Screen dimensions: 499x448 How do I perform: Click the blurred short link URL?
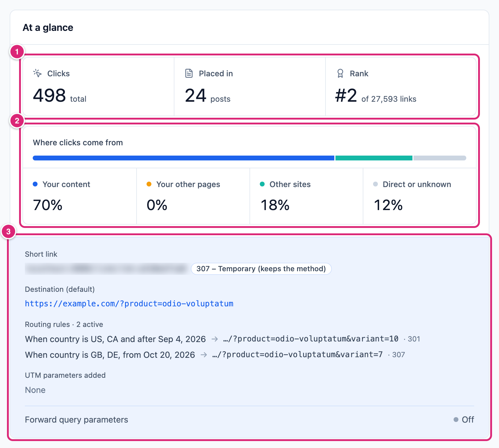point(106,269)
